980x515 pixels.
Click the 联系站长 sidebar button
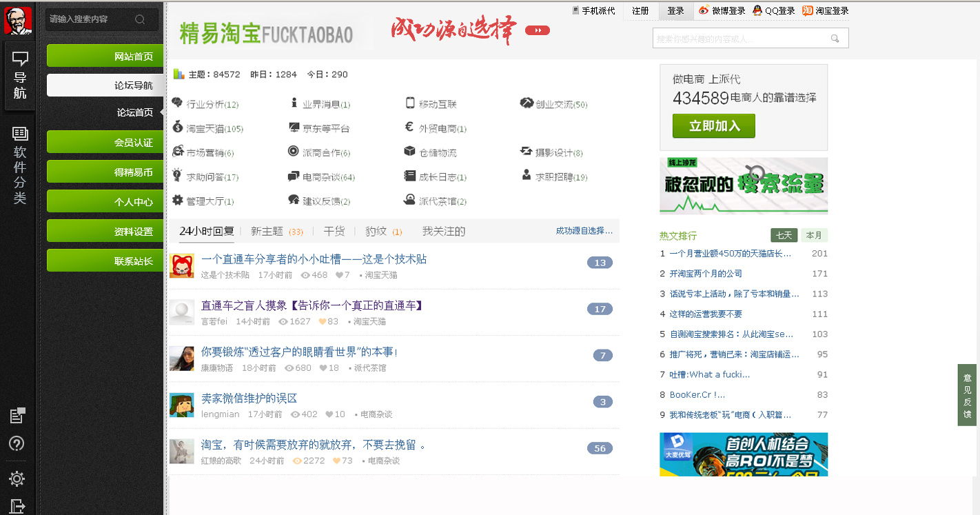[x=105, y=261]
